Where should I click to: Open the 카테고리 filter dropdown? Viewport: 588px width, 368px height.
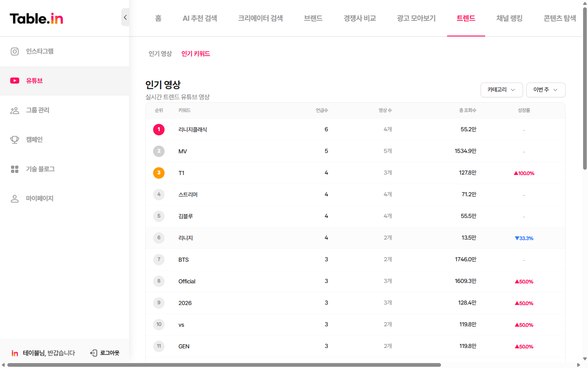click(x=501, y=90)
